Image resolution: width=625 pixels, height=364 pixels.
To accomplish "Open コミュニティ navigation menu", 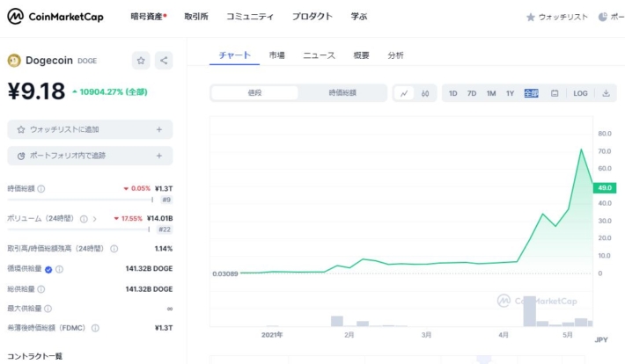I will 250,17.
